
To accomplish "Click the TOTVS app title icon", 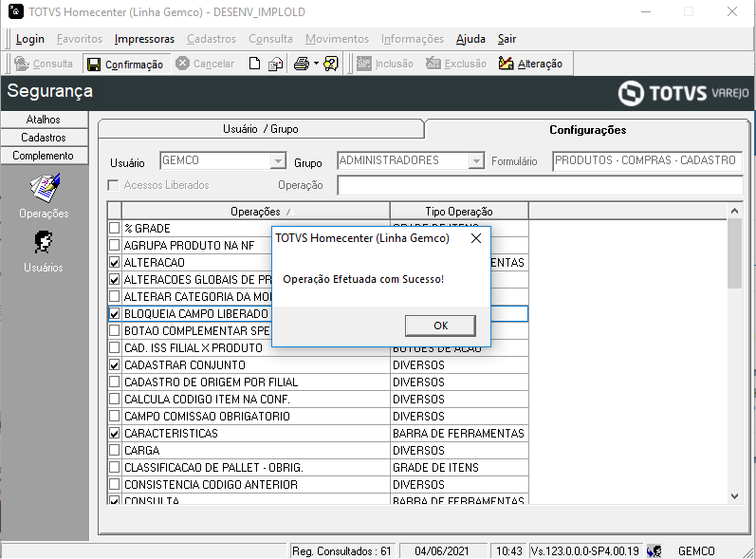I will tap(16, 11).
